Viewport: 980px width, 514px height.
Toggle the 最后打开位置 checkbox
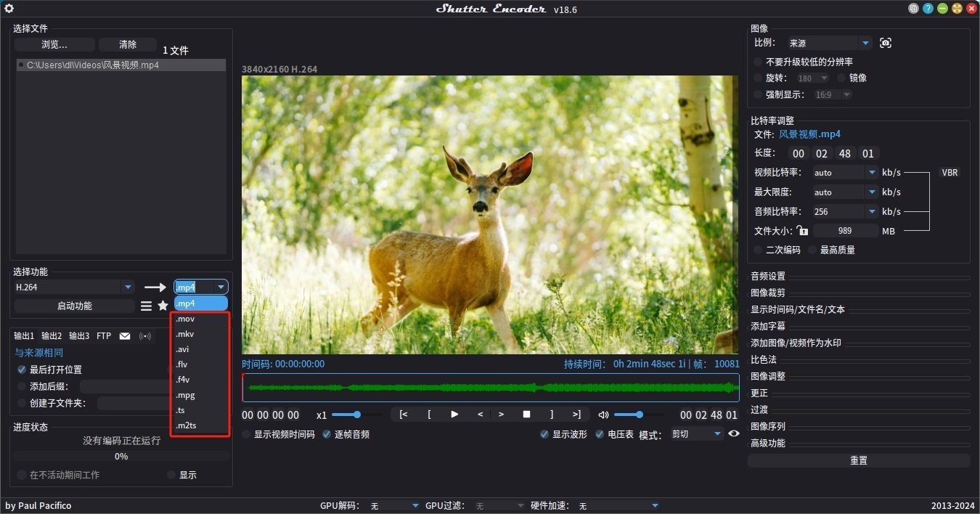tap(22, 370)
